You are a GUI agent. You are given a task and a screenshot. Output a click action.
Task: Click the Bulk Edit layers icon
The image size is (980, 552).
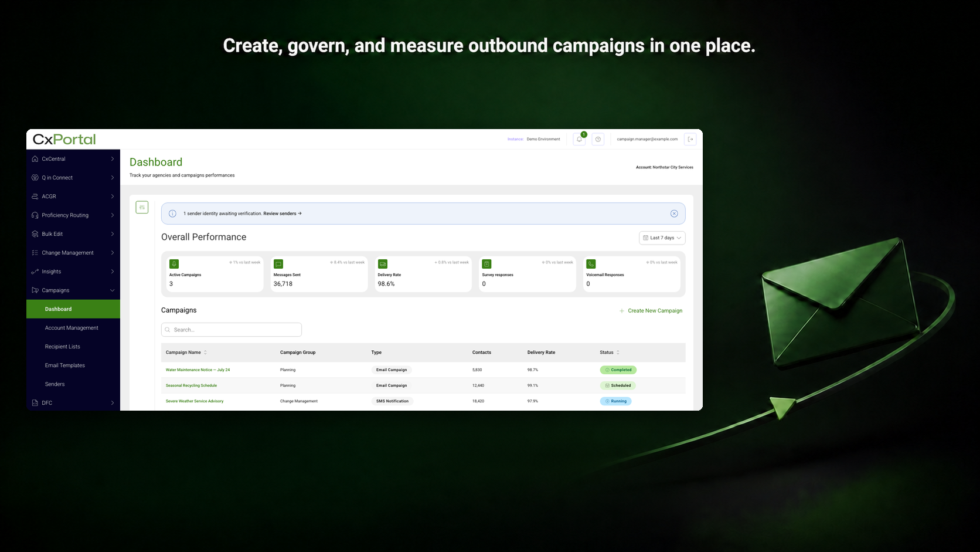tap(35, 234)
